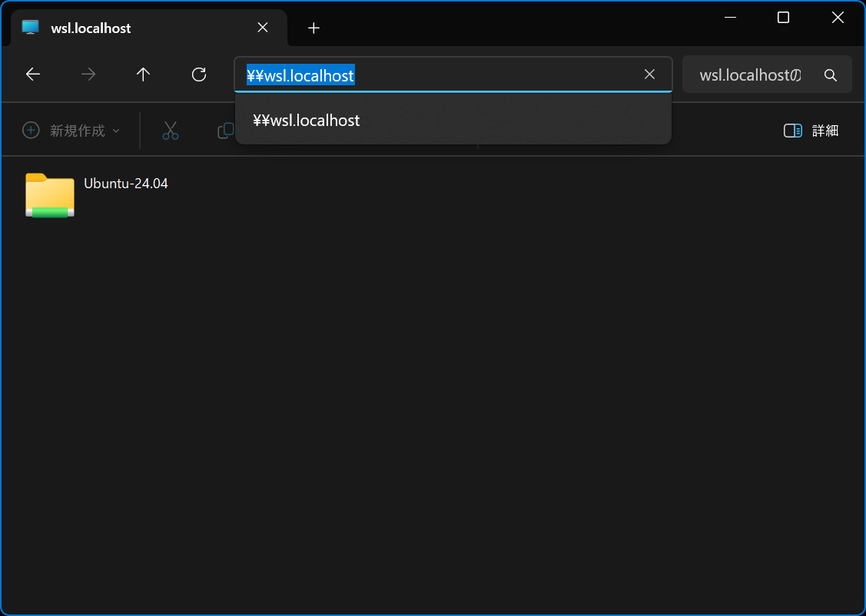Minimize the File Explorer window
Viewport: 866px width, 616px height.
click(x=730, y=18)
